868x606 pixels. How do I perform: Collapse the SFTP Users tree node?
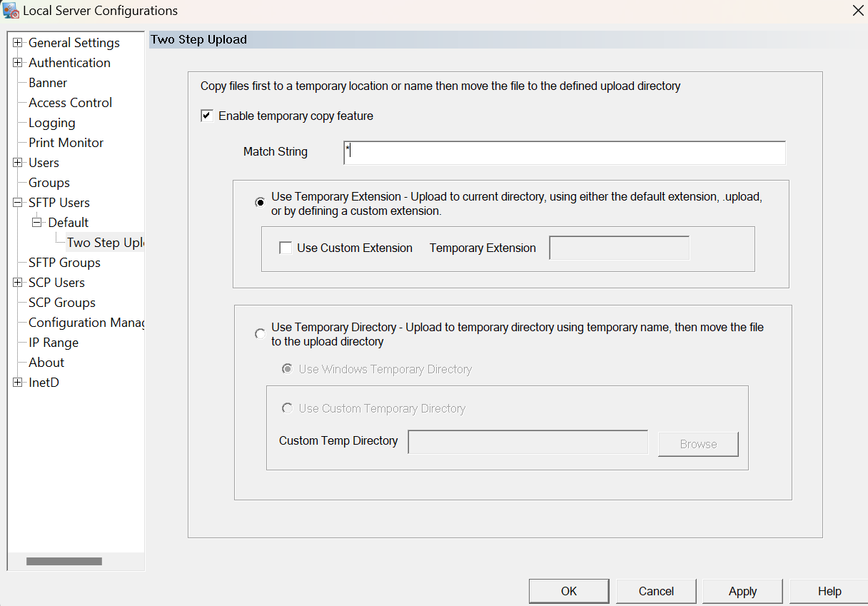[x=18, y=203]
